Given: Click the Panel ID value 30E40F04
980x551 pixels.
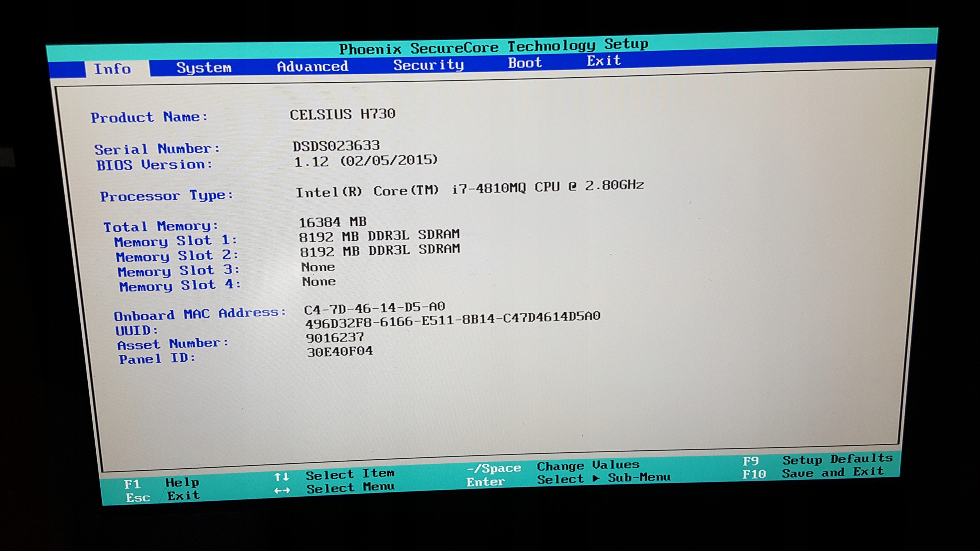Looking at the screenshot, I should 340,352.
